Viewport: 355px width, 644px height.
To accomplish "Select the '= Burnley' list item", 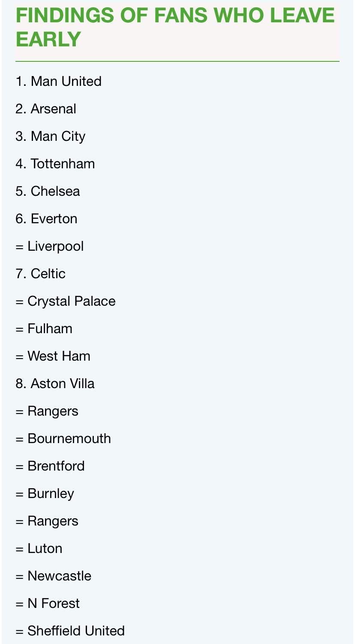I will tap(45, 493).
